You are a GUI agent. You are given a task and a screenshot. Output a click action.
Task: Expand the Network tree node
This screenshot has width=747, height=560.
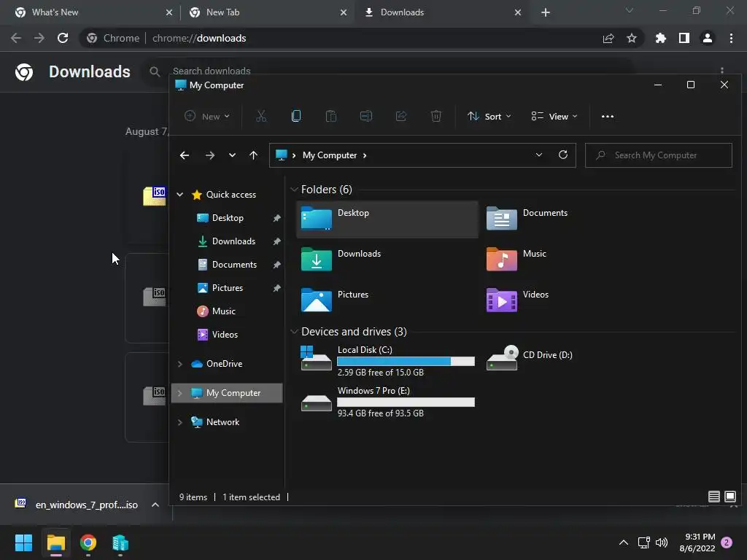click(179, 422)
